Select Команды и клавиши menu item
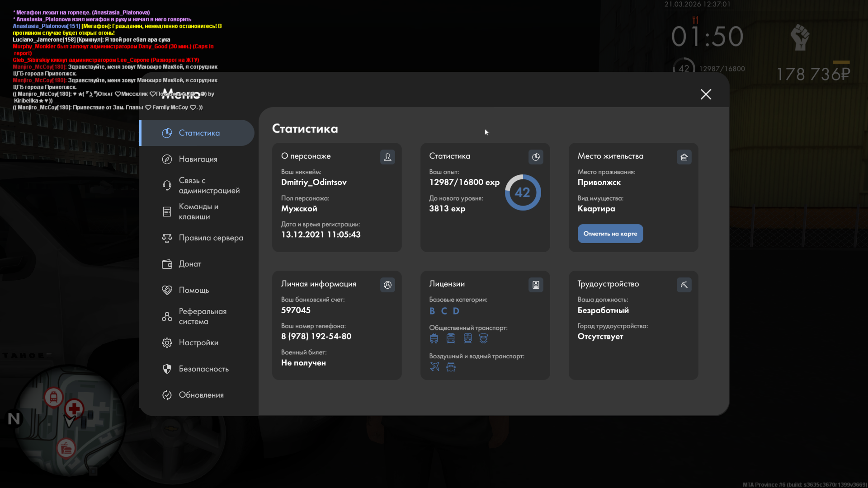 coord(198,211)
